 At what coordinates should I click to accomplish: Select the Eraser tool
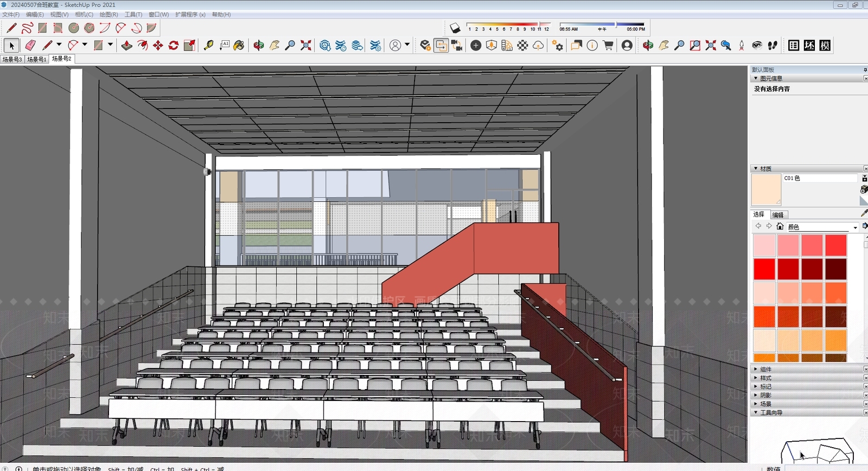tap(30, 46)
